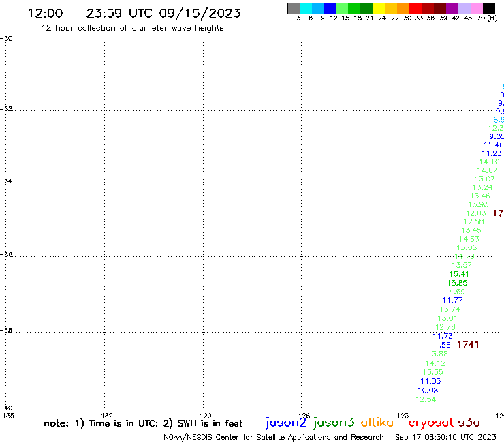
Task: Click the '12 hour collection of altimeter wave heights' subtitle
Action: pos(132,28)
